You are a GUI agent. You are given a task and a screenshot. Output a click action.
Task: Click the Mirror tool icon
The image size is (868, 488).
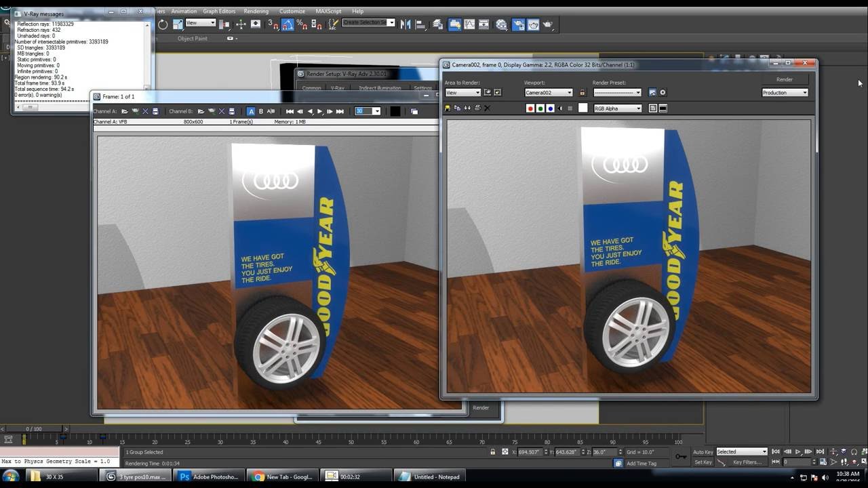point(406,24)
